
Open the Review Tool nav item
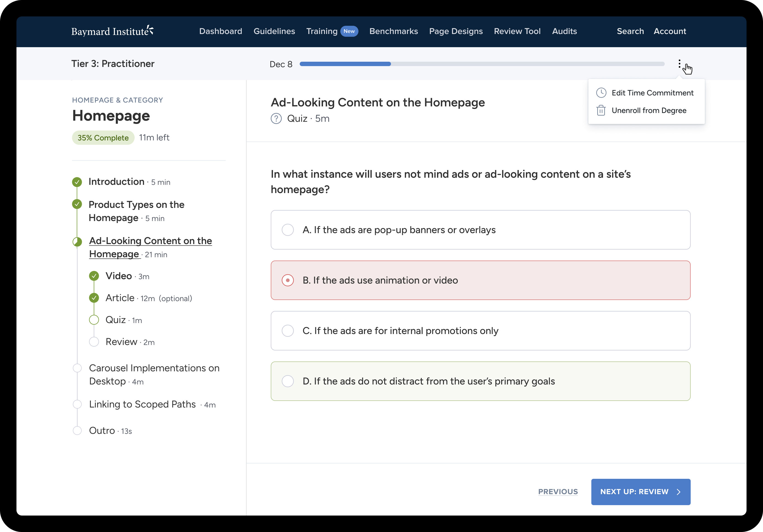tap(517, 31)
